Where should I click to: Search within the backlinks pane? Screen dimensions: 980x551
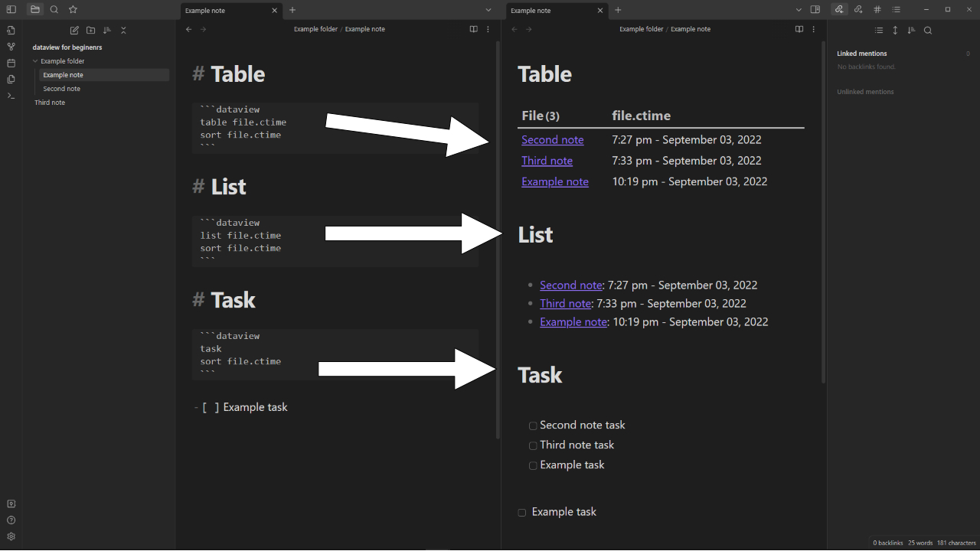coord(927,31)
